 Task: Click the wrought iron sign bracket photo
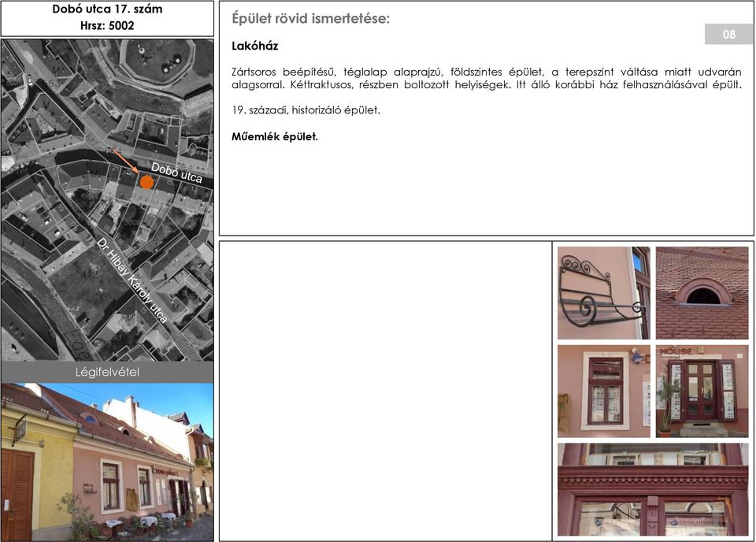[x=604, y=293]
